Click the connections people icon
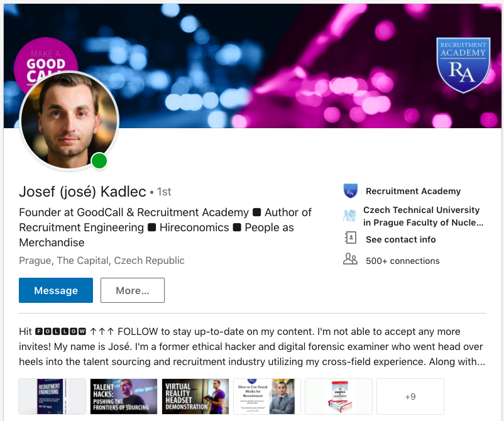504x421 pixels. tap(350, 259)
